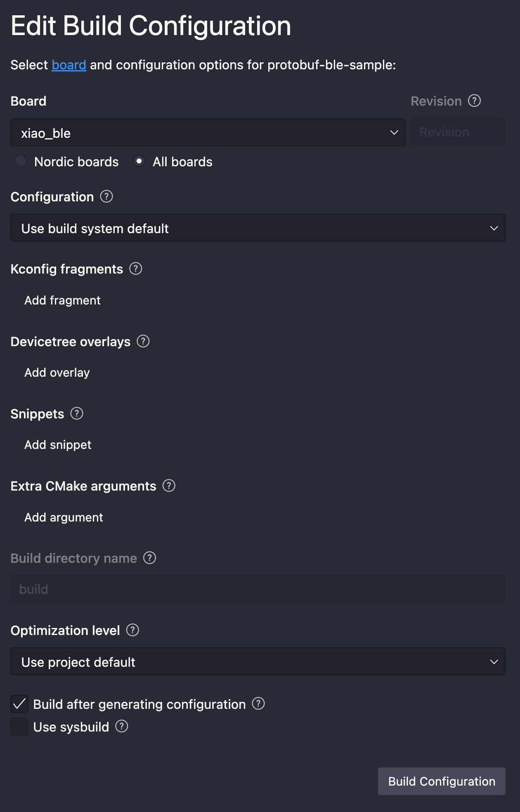Open help for Build after generating configuration
The height and width of the screenshot is (812, 520).
pos(258,704)
